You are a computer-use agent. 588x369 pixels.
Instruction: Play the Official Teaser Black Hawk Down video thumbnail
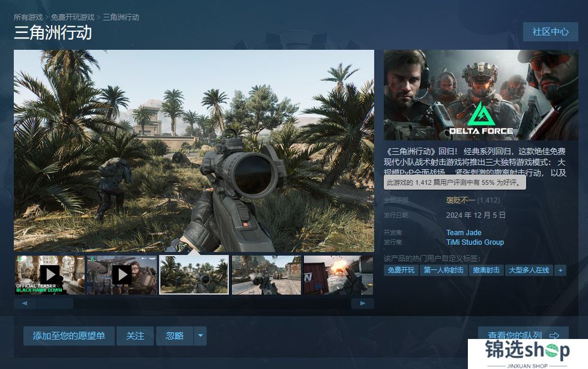[50, 275]
